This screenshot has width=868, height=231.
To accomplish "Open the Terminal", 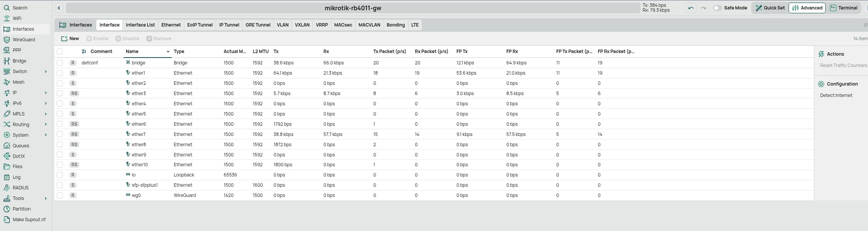I will point(843,8).
